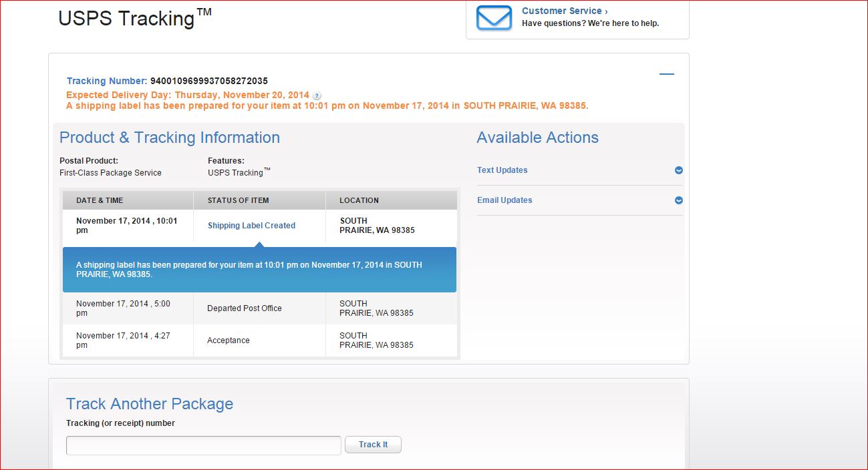Click the Shipping Label Created status link

pyautogui.click(x=251, y=226)
